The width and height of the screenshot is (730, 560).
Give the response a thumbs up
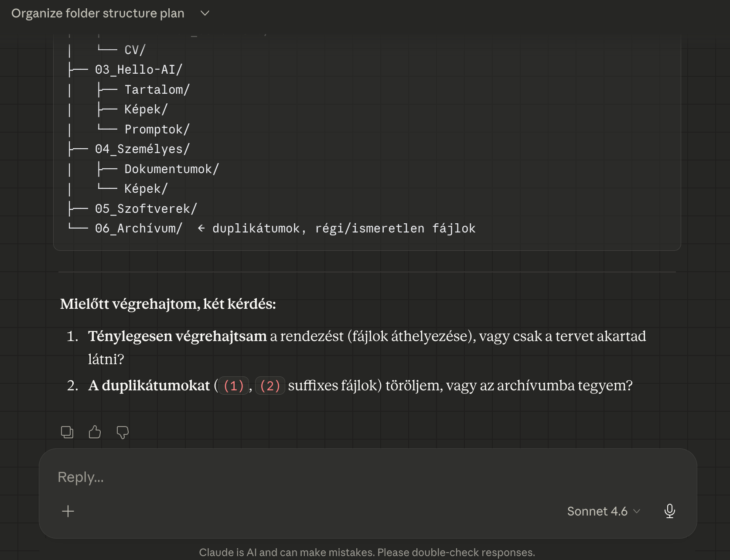pos(95,432)
